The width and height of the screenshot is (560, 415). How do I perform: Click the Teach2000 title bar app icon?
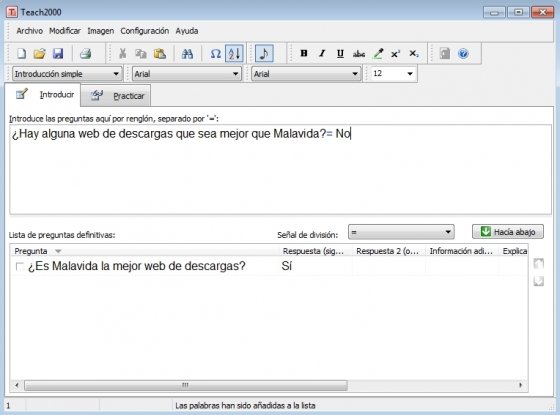coord(12,12)
